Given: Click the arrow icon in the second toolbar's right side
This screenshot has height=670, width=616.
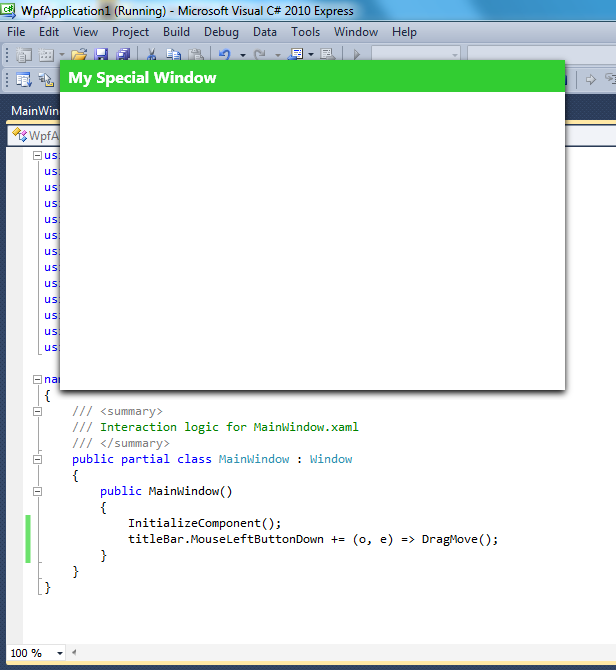Looking at the screenshot, I should tap(591, 79).
